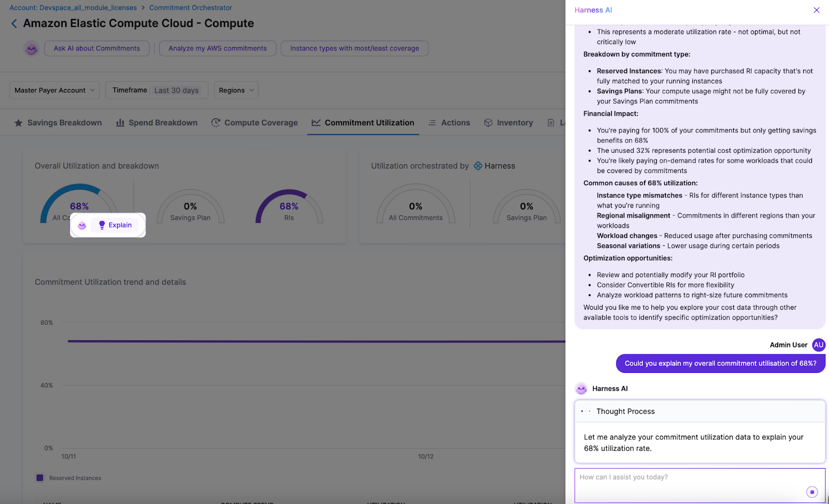Open the Compute Coverage tab

(254, 123)
